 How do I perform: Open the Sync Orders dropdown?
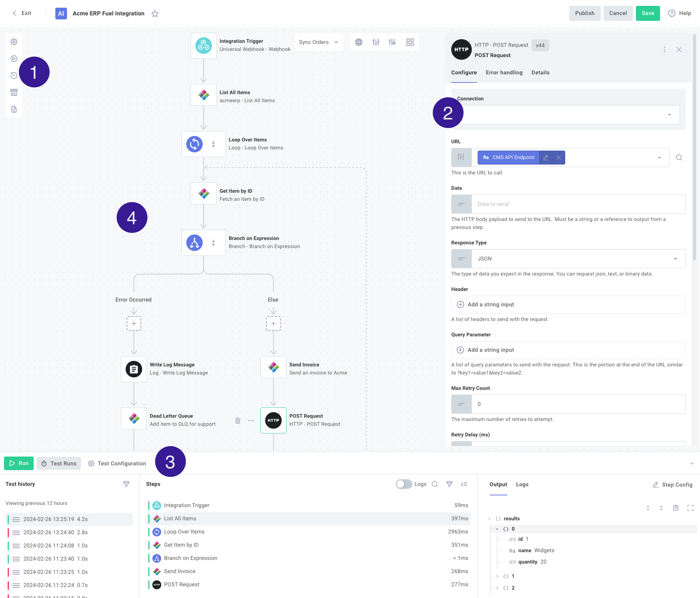pos(318,42)
